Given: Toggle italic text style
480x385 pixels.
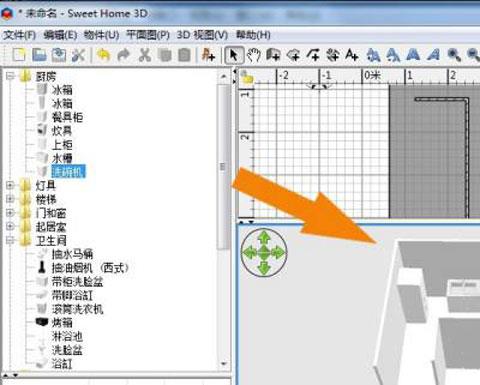Looking at the screenshot, I should point(433,55).
